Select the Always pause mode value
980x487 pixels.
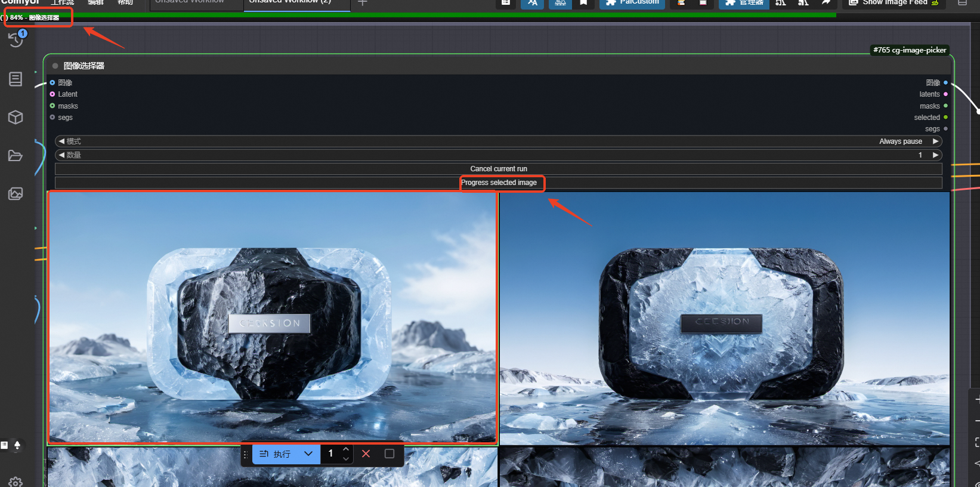coord(900,141)
